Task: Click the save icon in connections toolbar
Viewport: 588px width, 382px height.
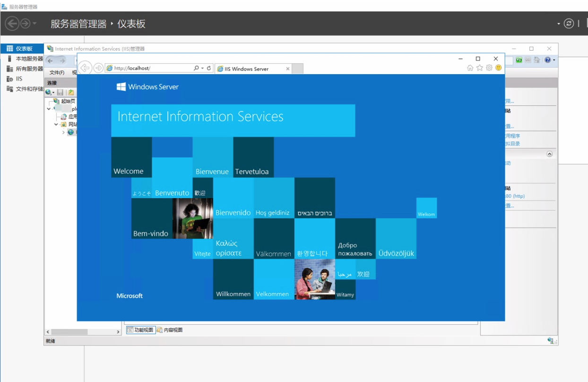Action: [x=61, y=92]
